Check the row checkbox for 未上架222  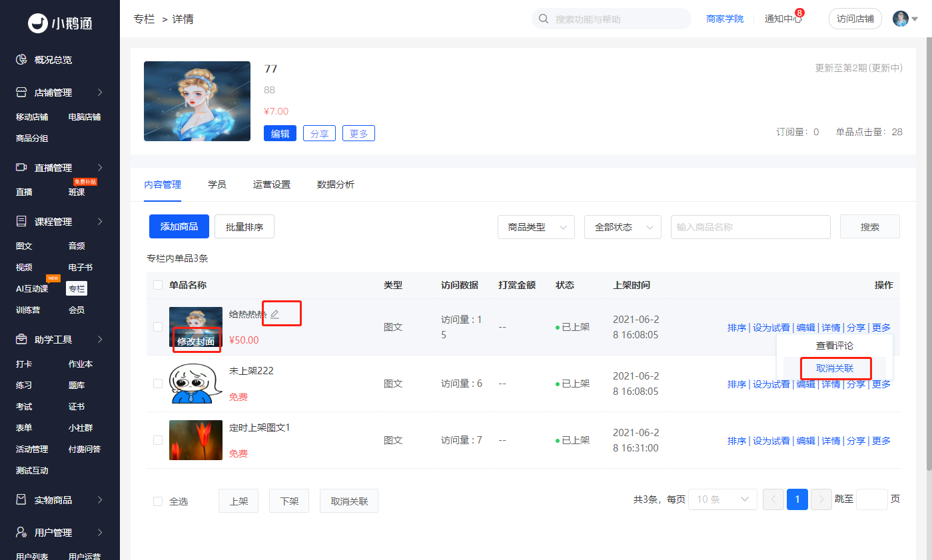click(x=158, y=384)
